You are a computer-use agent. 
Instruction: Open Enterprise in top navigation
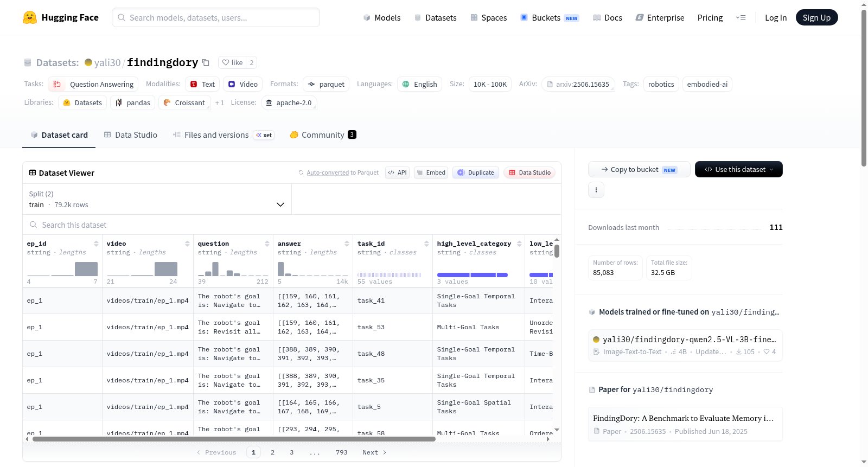click(x=660, y=17)
